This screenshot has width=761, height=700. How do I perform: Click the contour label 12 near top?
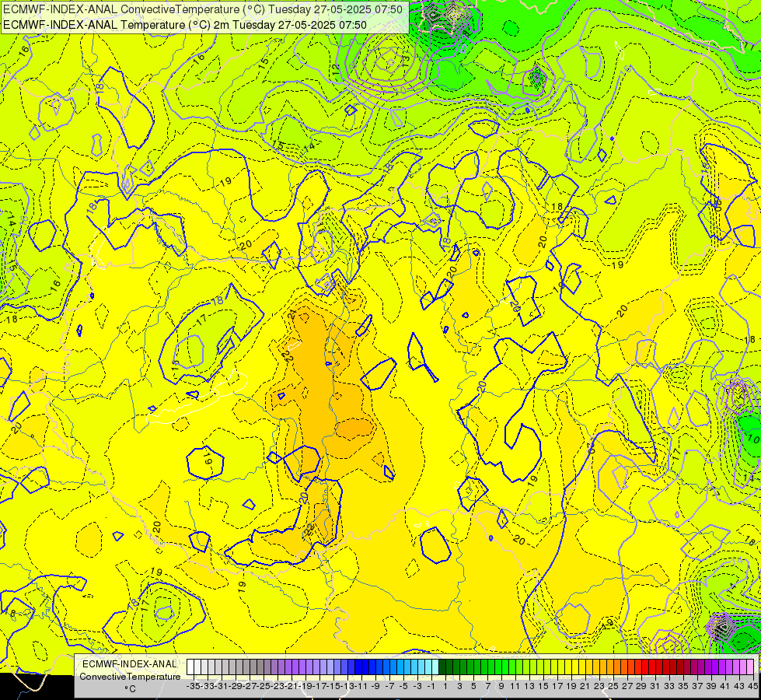click(337, 69)
